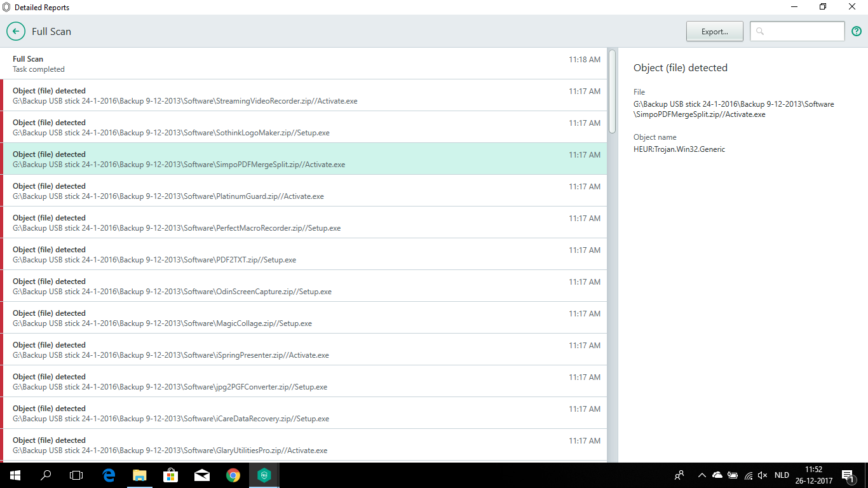The height and width of the screenshot is (488, 868).
Task: Click the report list scrollbar thumb
Action: tap(613, 91)
